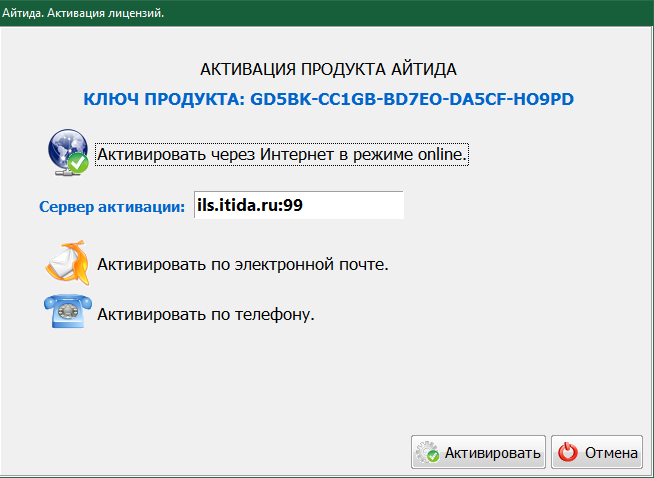
Task: Click the envelope email activation icon
Action: click(x=68, y=263)
